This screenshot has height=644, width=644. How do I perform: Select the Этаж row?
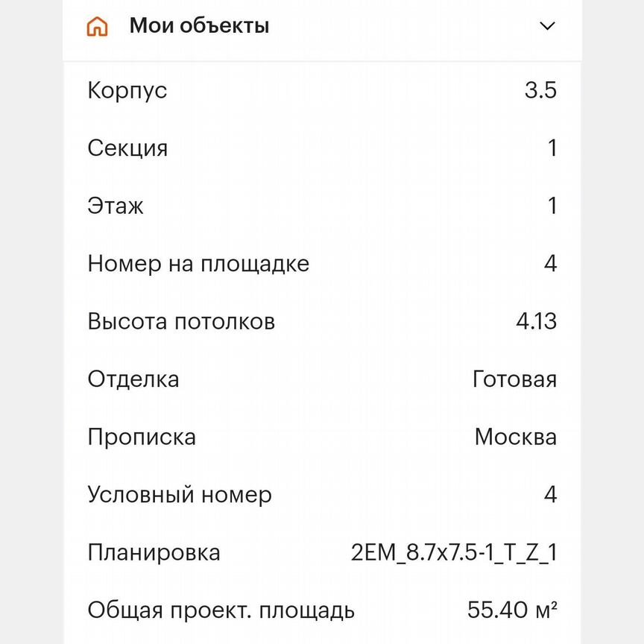[x=116, y=206]
